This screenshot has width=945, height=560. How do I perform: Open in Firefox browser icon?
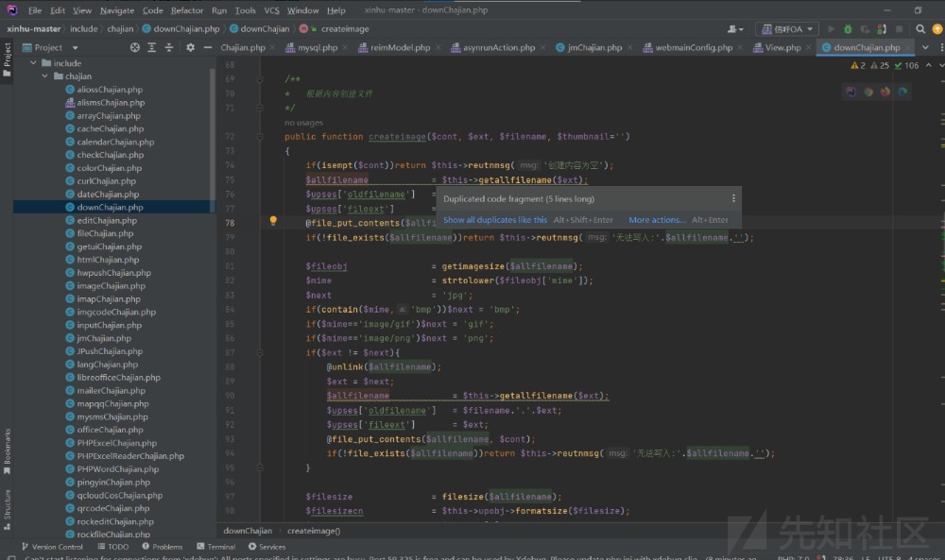pyautogui.click(x=885, y=92)
